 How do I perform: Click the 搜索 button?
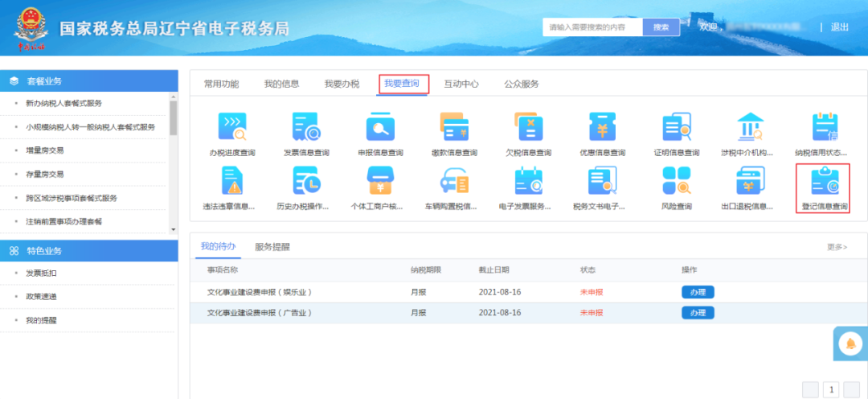coord(661,27)
